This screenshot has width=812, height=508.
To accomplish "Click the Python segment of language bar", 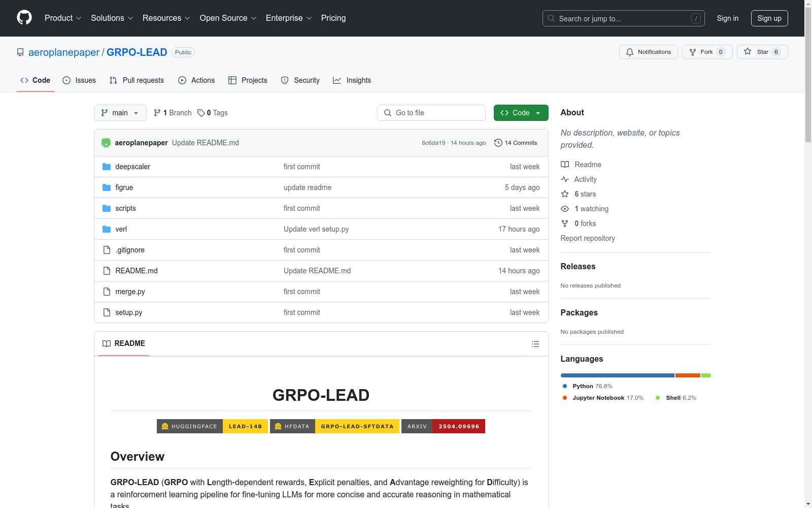I will [618, 375].
